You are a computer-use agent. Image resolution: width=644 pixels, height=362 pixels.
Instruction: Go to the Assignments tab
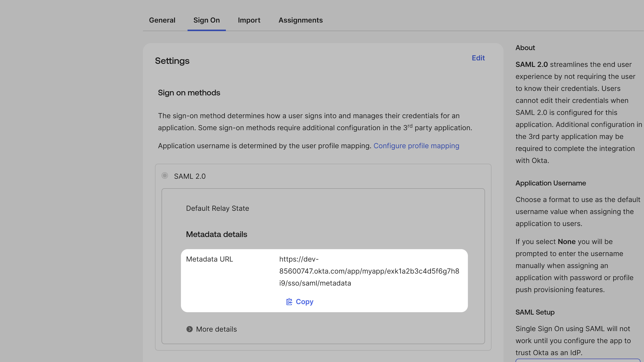tap(301, 20)
